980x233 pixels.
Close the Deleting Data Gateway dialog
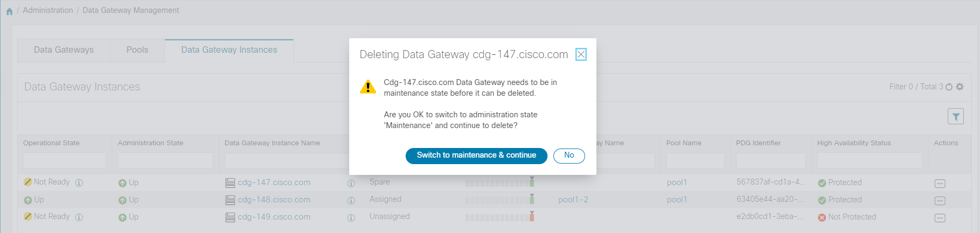coord(581,54)
